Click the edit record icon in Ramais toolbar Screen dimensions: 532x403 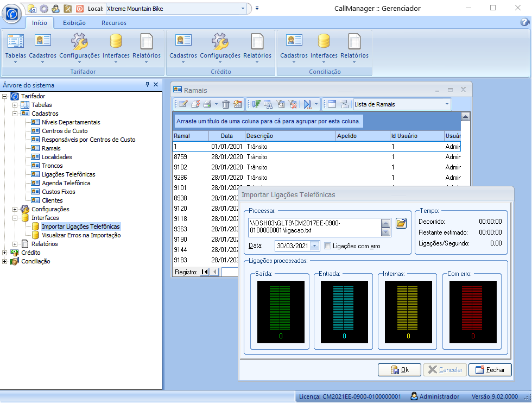click(183, 104)
